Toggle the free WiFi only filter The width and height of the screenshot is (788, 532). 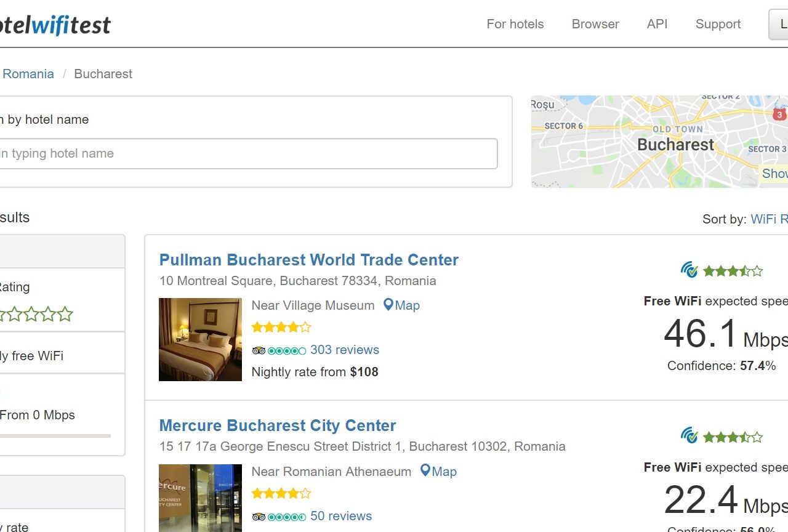[x=31, y=356]
